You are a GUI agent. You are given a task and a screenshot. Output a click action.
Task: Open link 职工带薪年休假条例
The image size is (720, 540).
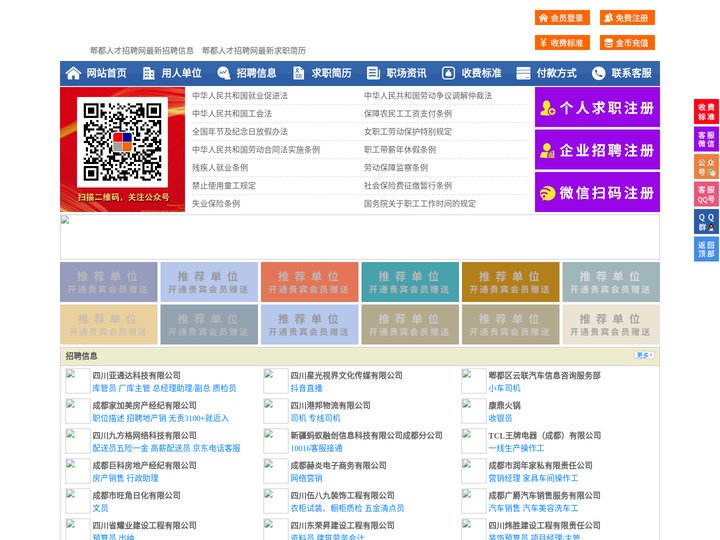click(400, 150)
